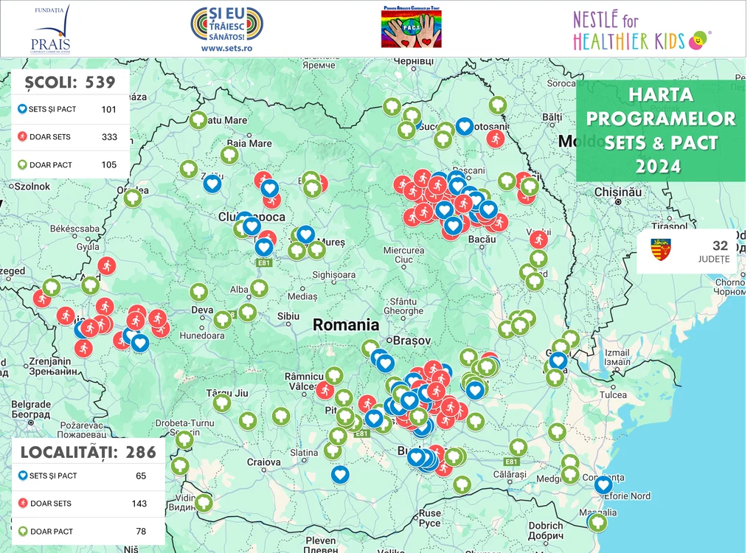756x553 pixels.
Task: Click the Fundatia PRAIS logo
Action: (51, 29)
